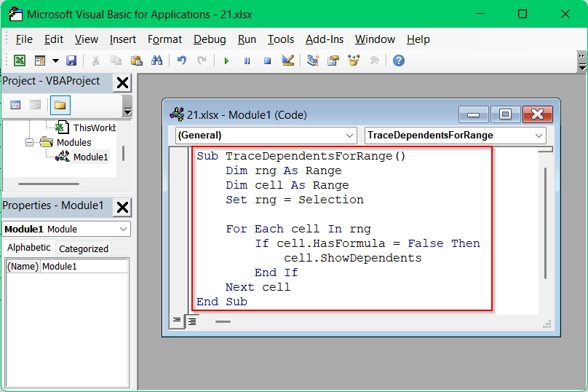The image size is (588, 392).
Task: Click the (Name) property value Module1 field
Action: click(x=84, y=267)
